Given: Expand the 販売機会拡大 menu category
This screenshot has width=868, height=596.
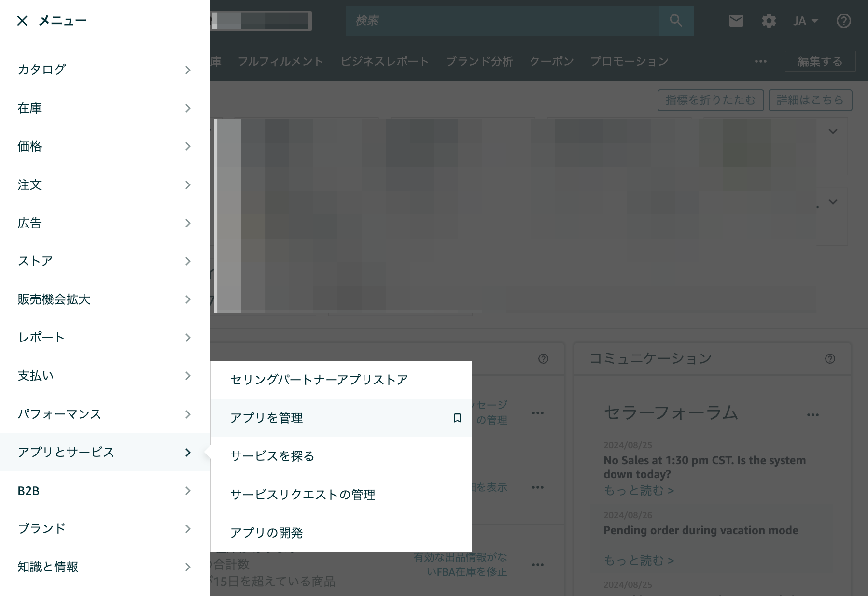Looking at the screenshot, I should [105, 299].
